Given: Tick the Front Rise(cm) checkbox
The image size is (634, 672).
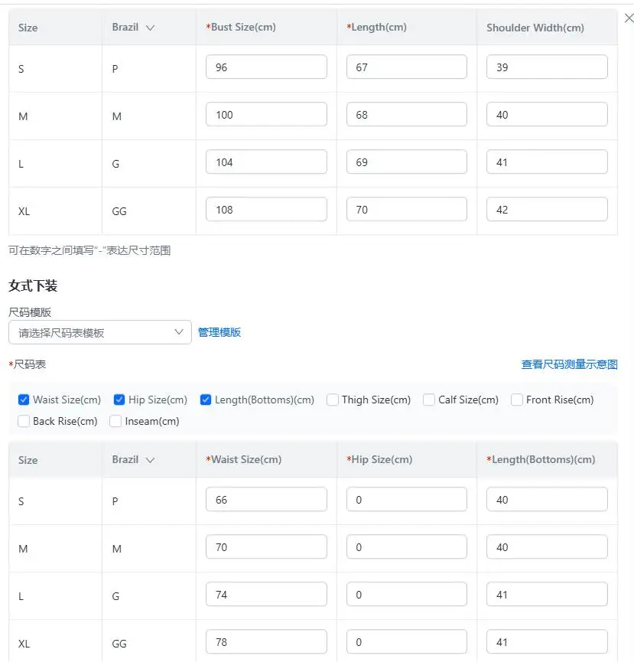Looking at the screenshot, I should (517, 400).
